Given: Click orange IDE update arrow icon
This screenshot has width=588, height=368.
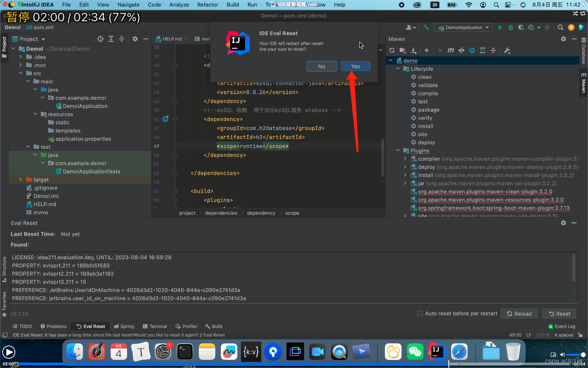Looking at the screenshot, I should coord(571,27).
